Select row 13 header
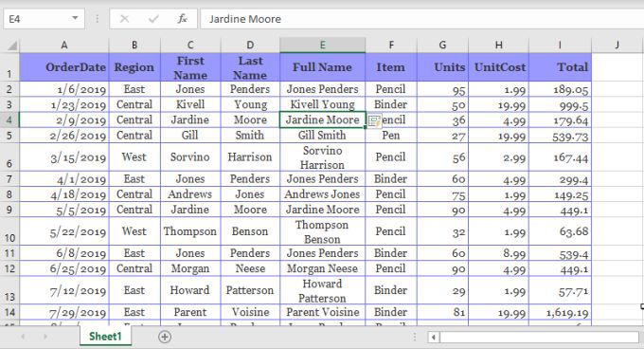Image resolution: width=644 pixels, height=349 pixels. [x=9, y=290]
